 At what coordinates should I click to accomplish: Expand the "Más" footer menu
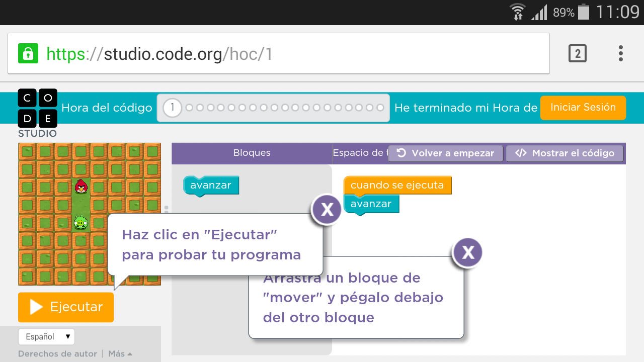click(x=120, y=354)
